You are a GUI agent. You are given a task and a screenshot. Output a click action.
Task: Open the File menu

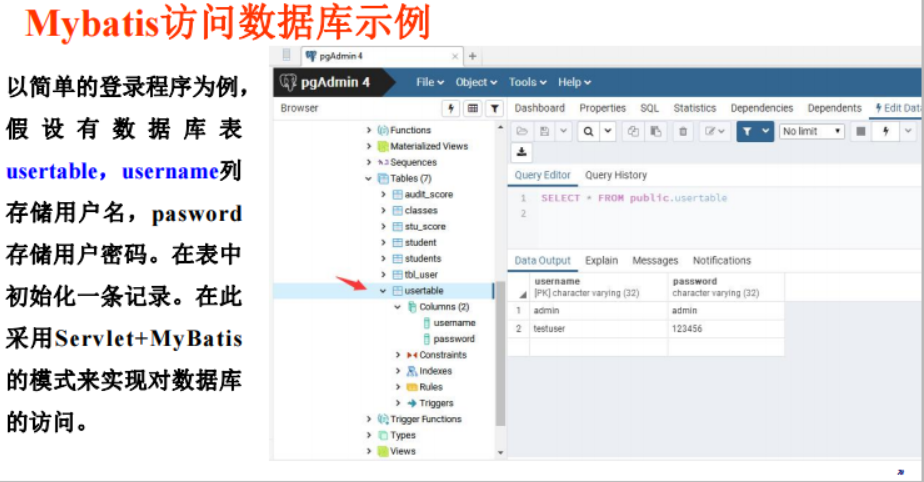tap(430, 82)
